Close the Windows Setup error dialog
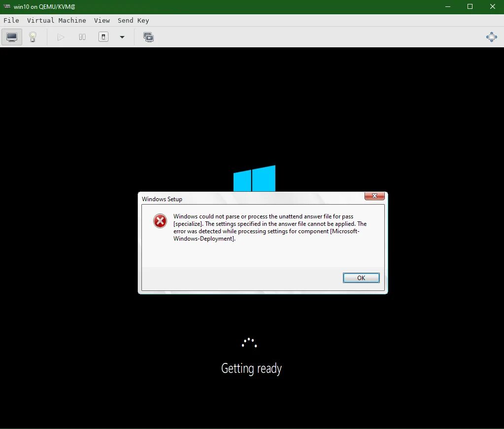This screenshot has height=429, width=504. (374, 196)
